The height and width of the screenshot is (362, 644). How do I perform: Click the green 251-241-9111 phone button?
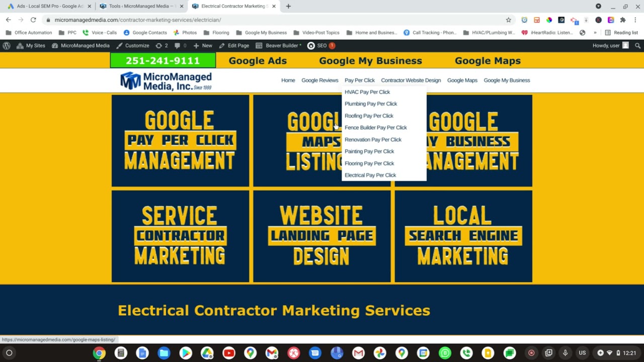(x=163, y=60)
